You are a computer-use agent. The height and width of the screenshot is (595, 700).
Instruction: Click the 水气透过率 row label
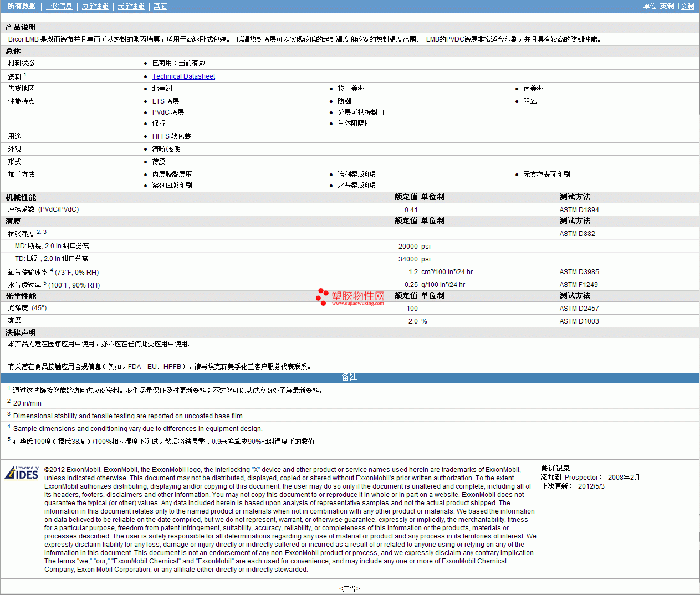pos(54,285)
